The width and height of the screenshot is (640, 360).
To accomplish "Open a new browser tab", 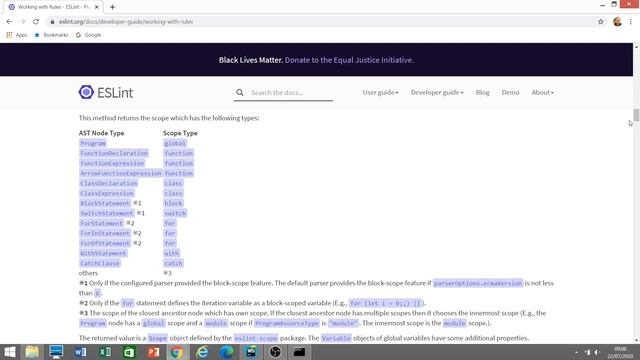I will pos(112,7).
